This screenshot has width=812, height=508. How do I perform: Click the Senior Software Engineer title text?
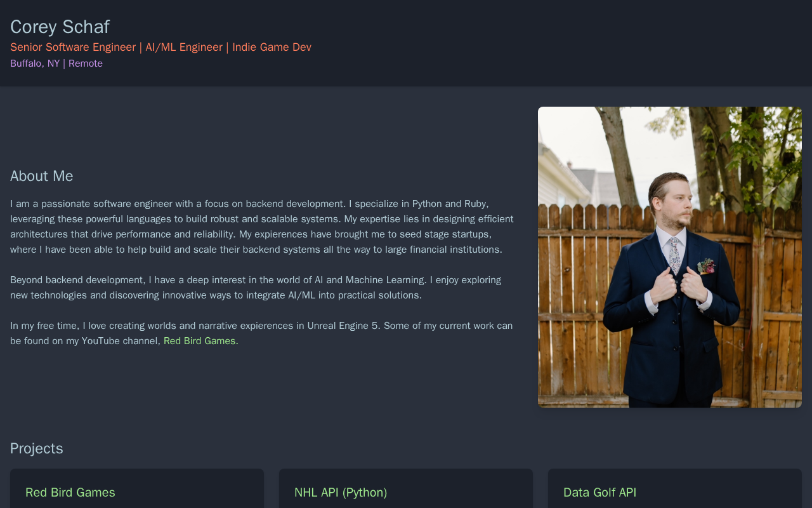pyautogui.click(x=73, y=47)
